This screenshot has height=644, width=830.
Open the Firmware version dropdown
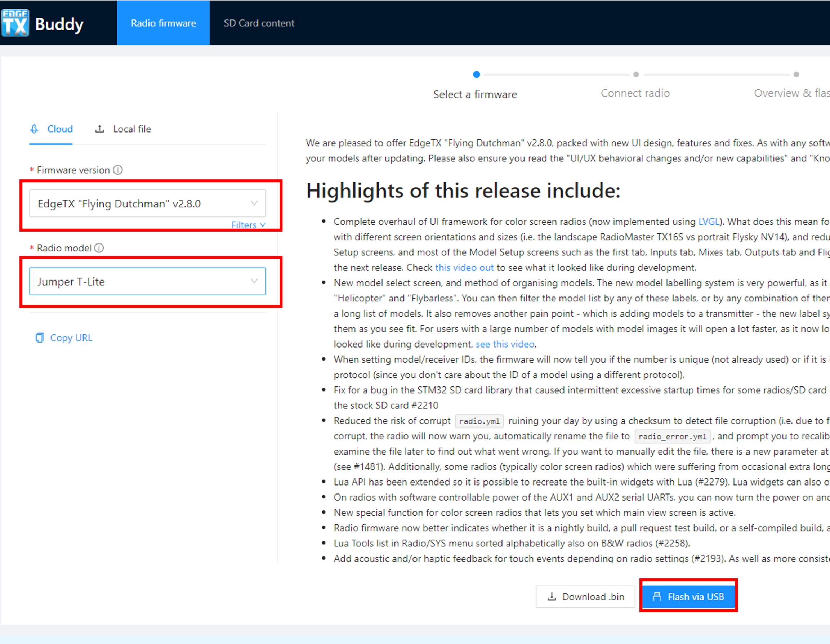point(147,204)
